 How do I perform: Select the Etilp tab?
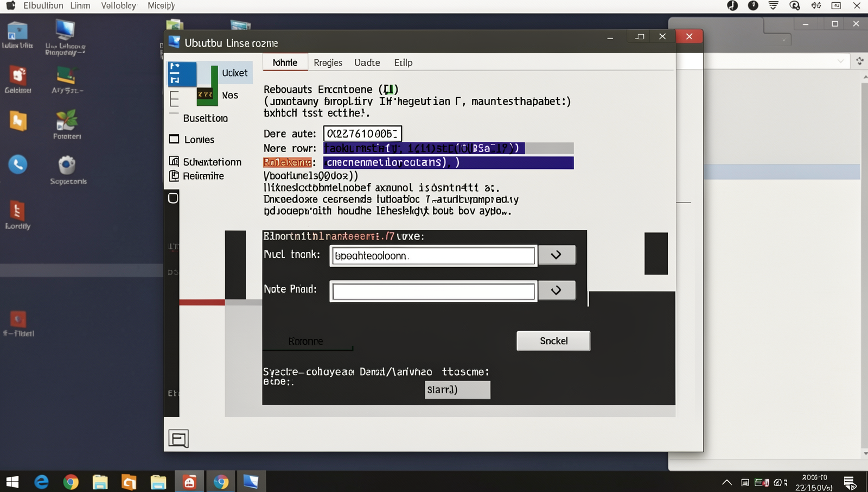(x=403, y=63)
